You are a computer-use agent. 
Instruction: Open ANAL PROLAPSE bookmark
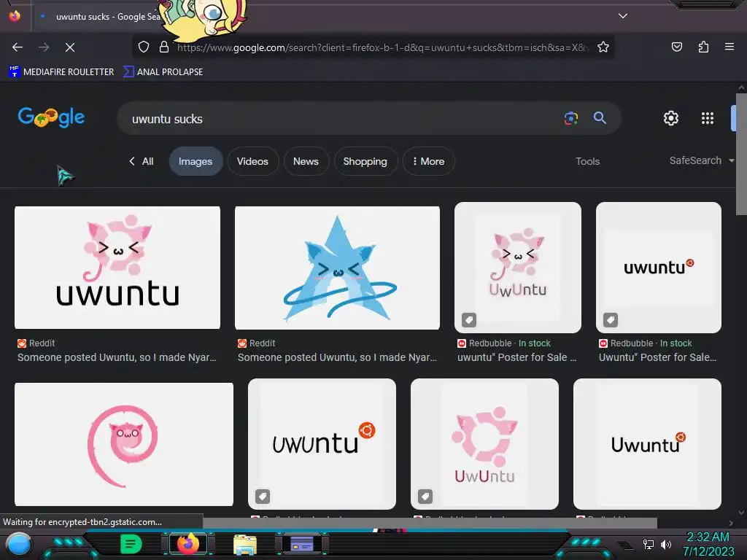click(x=163, y=72)
